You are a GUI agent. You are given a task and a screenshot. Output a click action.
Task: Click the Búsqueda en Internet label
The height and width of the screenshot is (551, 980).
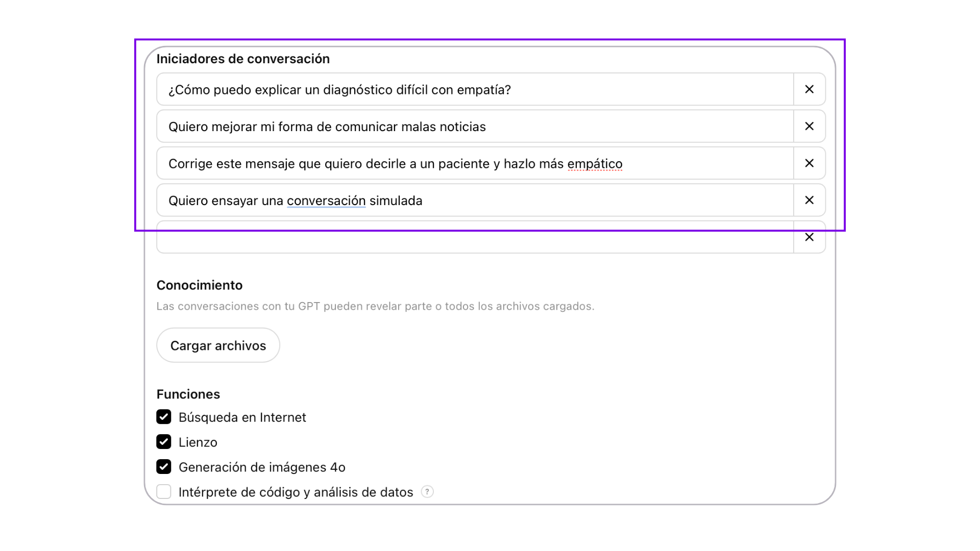tap(242, 417)
